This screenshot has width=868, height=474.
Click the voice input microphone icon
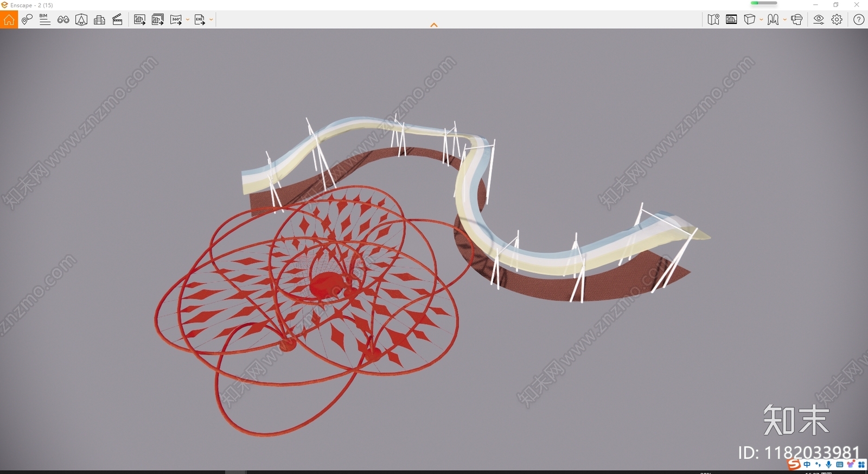coord(828,465)
